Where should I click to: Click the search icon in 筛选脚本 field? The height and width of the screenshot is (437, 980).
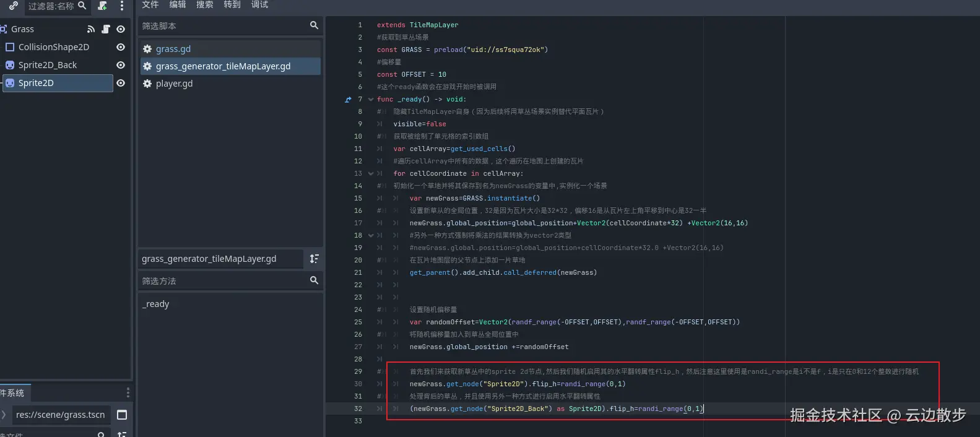click(x=314, y=25)
